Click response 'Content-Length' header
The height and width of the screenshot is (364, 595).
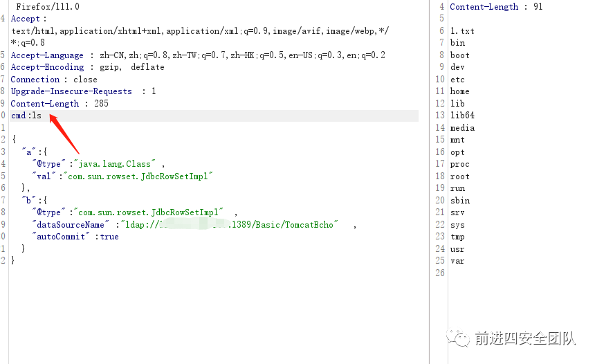click(x=484, y=6)
